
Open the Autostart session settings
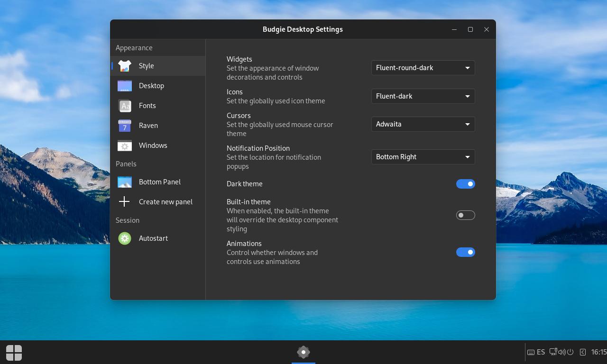pyautogui.click(x=158, y=238)
